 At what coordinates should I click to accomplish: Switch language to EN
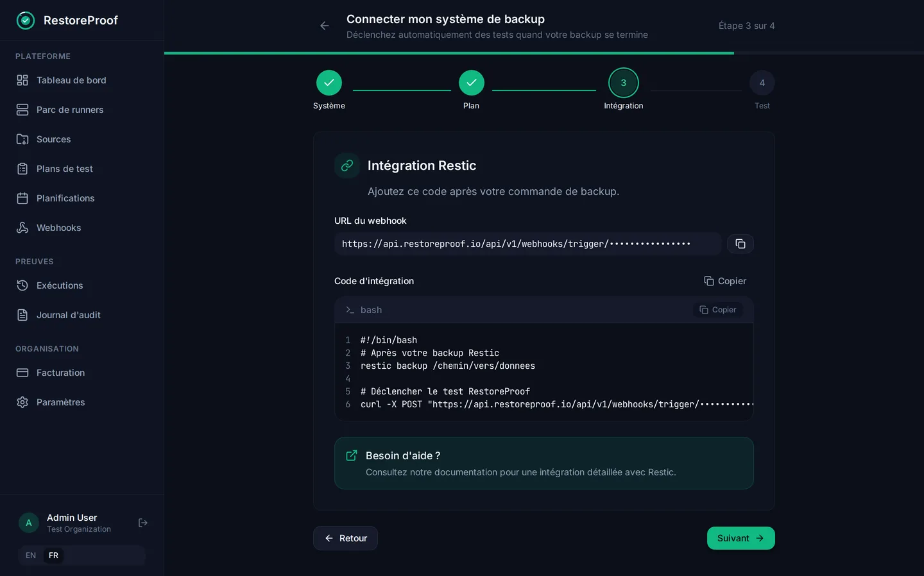31,555
